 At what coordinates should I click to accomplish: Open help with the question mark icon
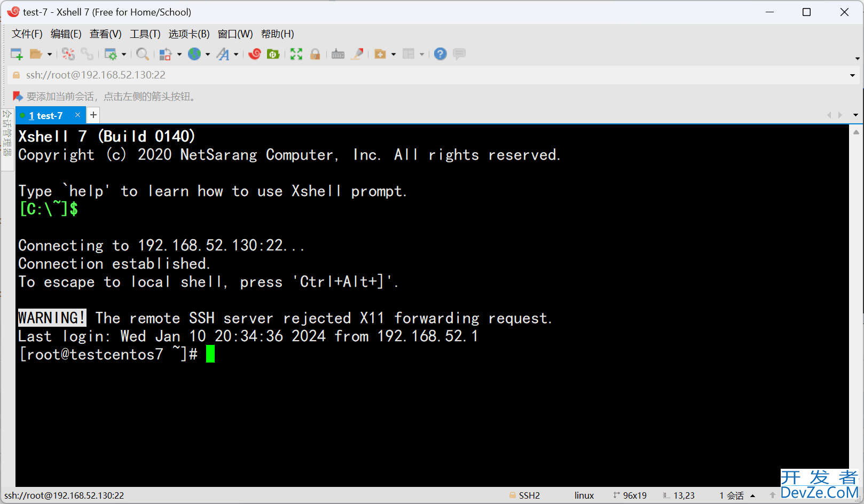click(441, 54)
